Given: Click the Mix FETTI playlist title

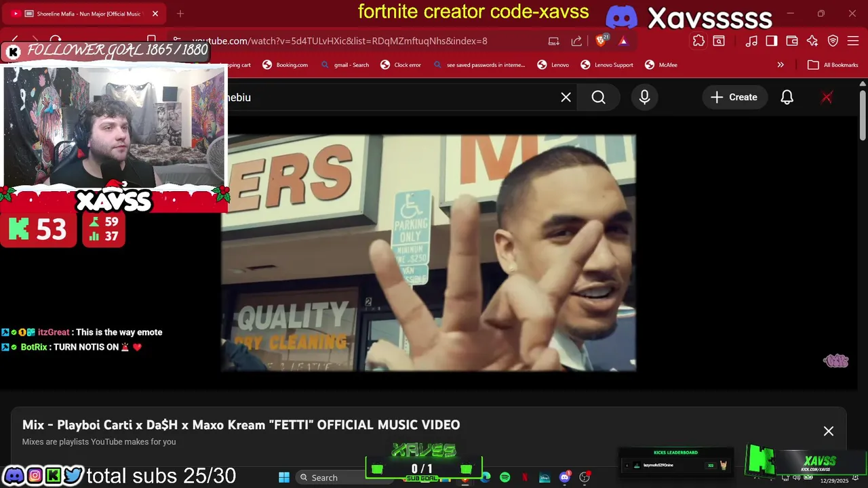Looking at the screenshot, I should coord(241,425).
